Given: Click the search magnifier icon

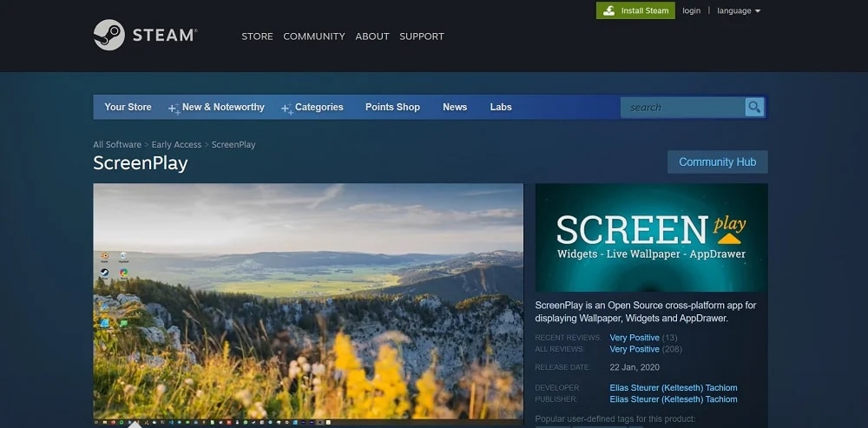Looking at the screenshot, I should [x=754, y=107].
